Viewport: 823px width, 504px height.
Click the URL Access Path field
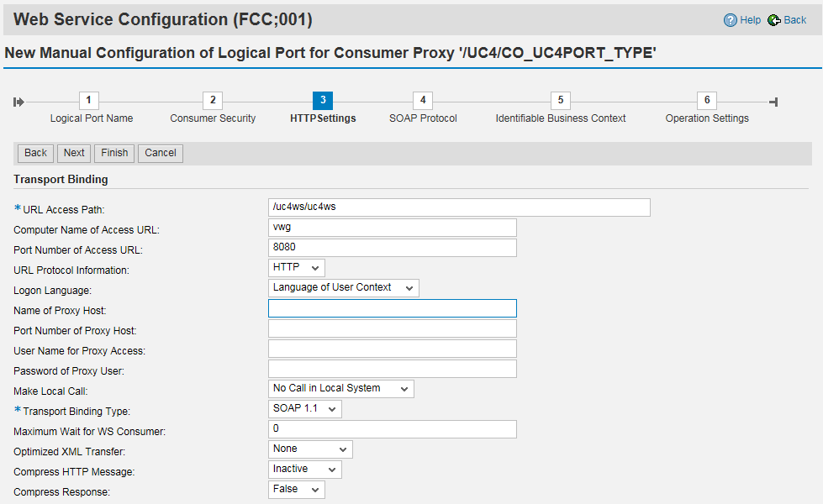click(459, 207)
